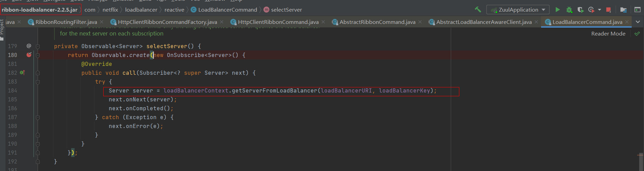Click the Profiler run icon with clock
Image resolution: width=644 pixels, height=171 pixels.
pos(591,10)
